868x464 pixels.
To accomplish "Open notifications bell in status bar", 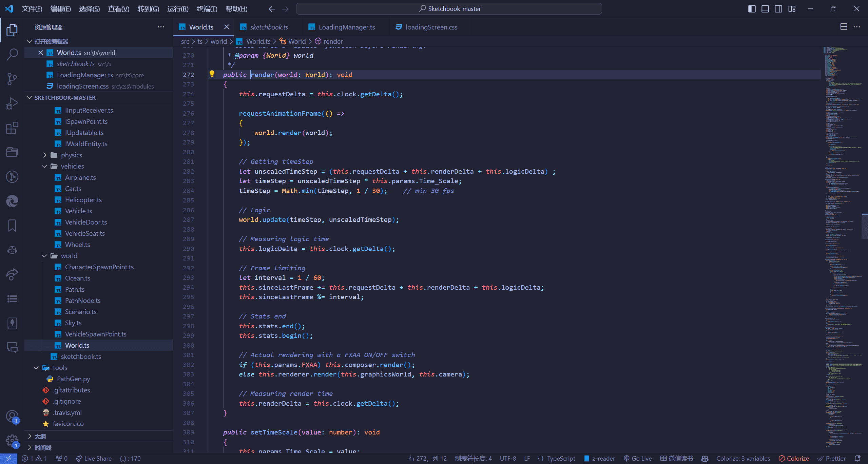I will (857, 459).
